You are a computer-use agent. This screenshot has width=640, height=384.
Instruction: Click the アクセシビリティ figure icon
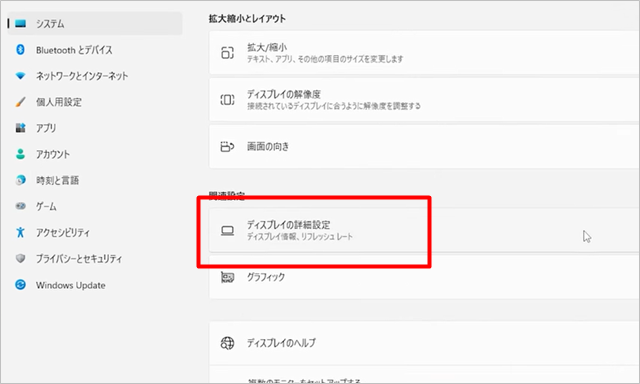tap(20, 232)
